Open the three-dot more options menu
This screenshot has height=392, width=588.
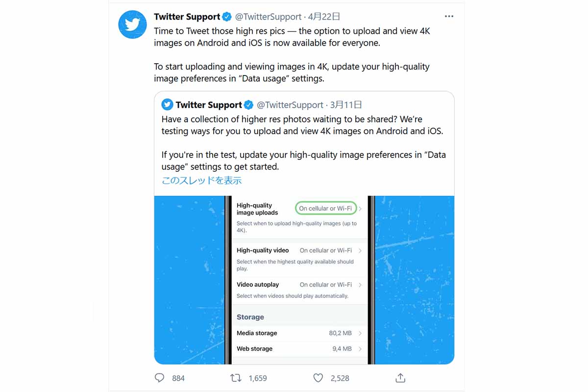point(449,16)
